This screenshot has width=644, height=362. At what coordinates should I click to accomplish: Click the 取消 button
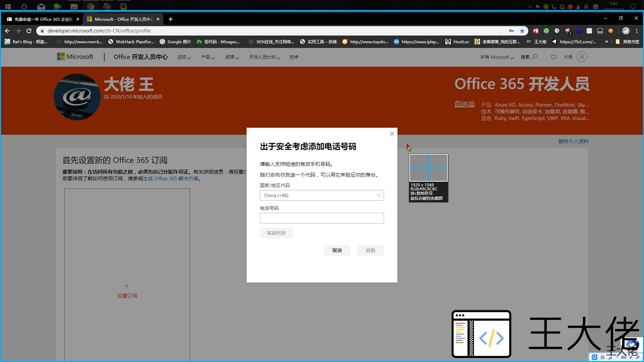(x=337, y=250)
